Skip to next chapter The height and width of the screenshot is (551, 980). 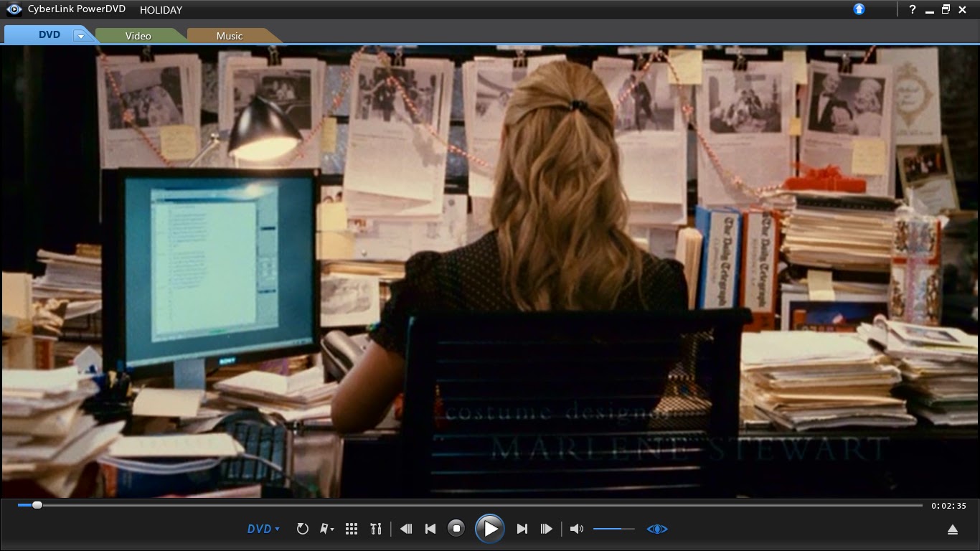pyautogui.click(x=522, y=529)
